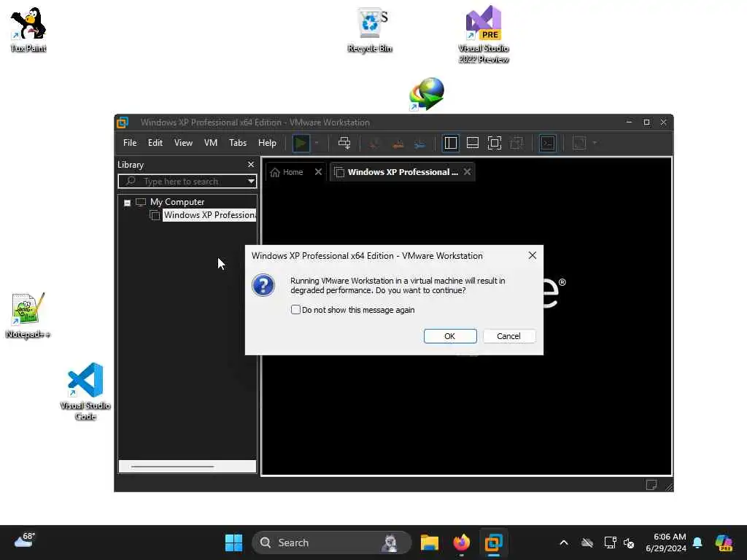The image size is (747, 560).
Task: Open the View menu
Action: tap(183, 143)
